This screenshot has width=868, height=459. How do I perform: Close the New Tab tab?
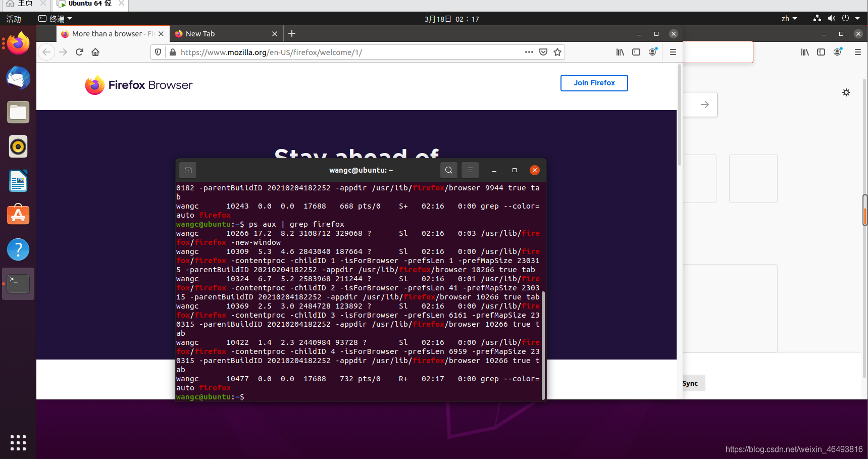(275, 34)
